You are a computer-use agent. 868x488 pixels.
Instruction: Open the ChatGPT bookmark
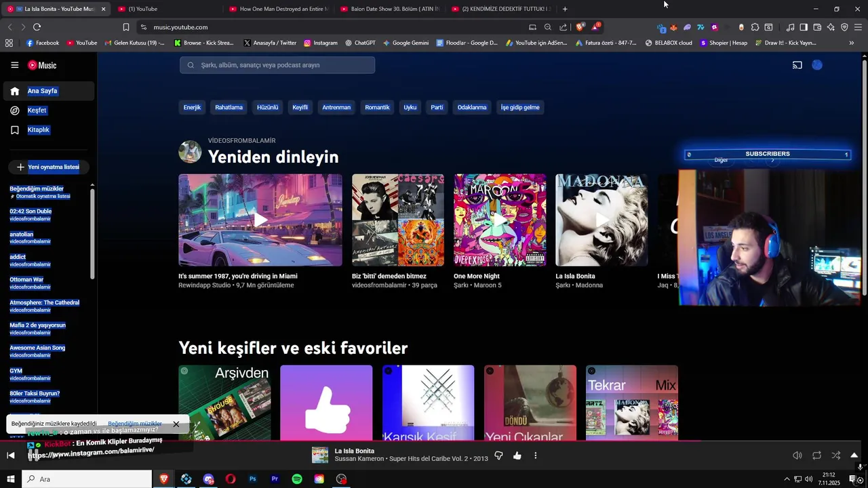(360, 43)
